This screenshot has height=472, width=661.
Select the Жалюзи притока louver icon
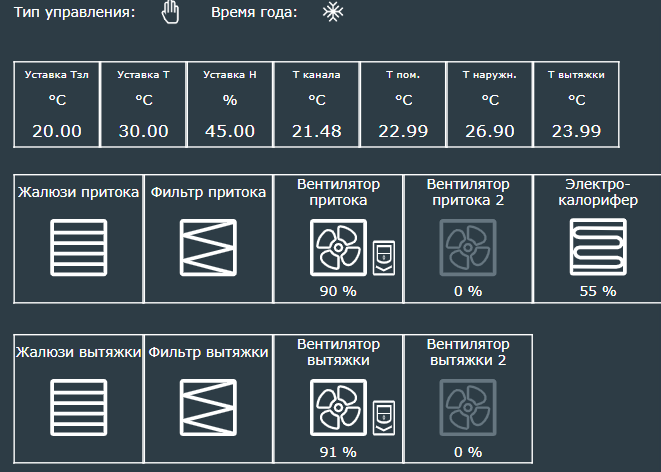pyautogui.click(x=78, y=247)
